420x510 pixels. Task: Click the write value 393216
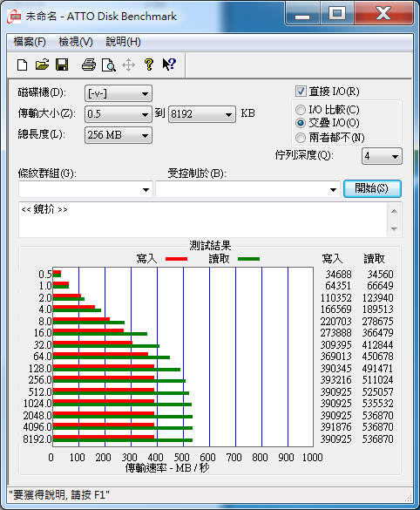pyautogui.click(x=335, y=380)
